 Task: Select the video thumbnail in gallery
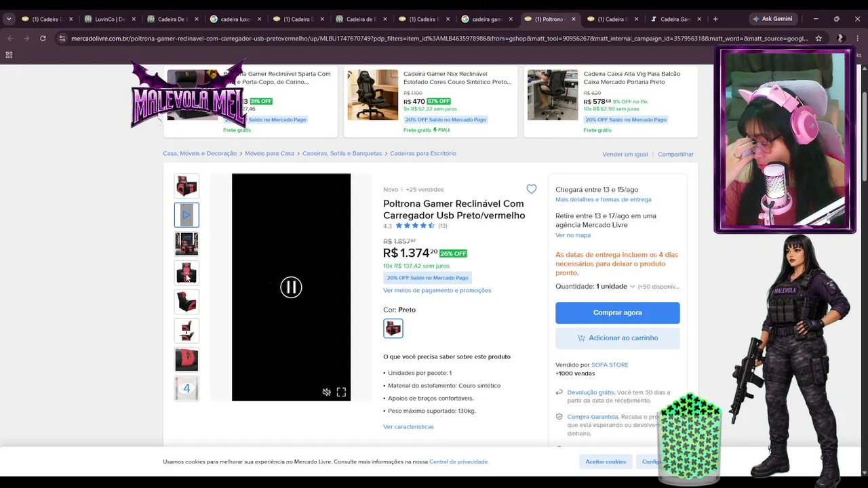(186, 215)
